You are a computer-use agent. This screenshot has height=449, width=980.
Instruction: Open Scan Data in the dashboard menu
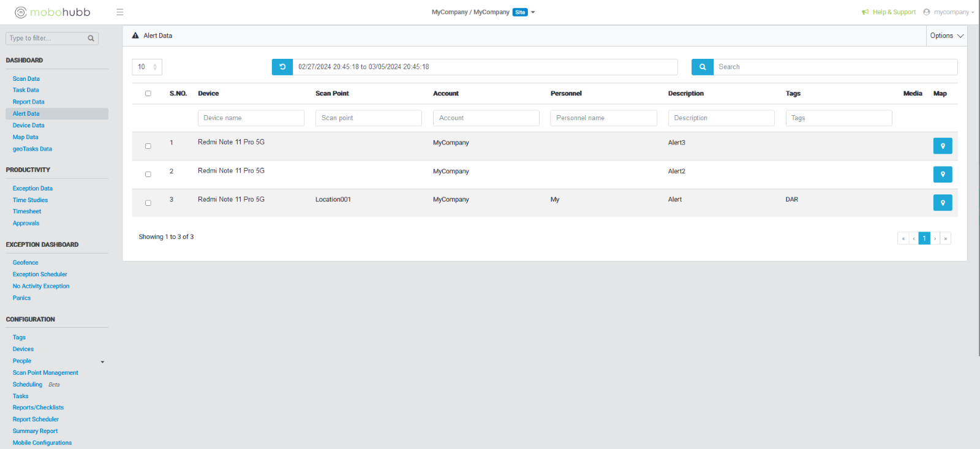point(26,79)
